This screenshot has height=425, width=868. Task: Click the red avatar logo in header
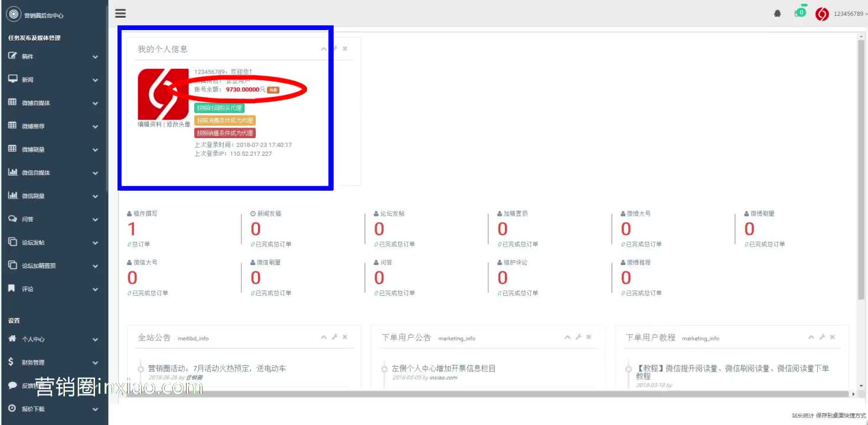click(822, 14)
